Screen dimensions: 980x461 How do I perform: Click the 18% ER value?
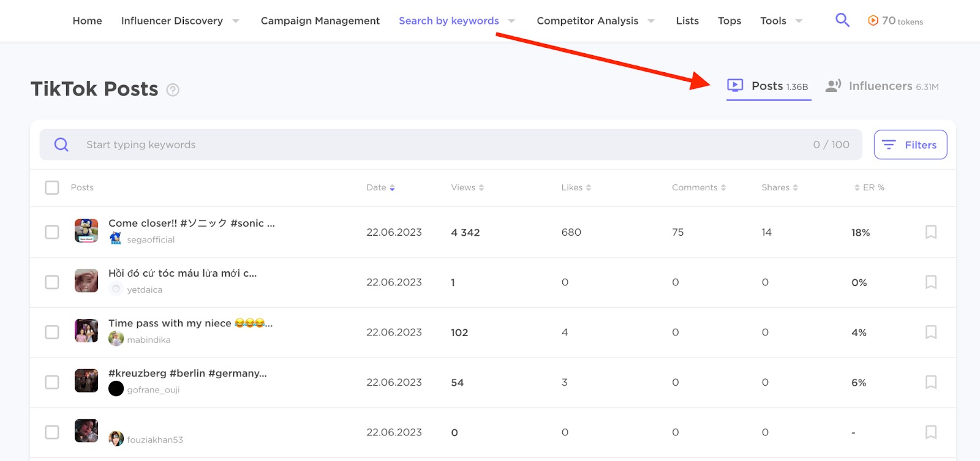pyautogui.click(x=861, y=233)
